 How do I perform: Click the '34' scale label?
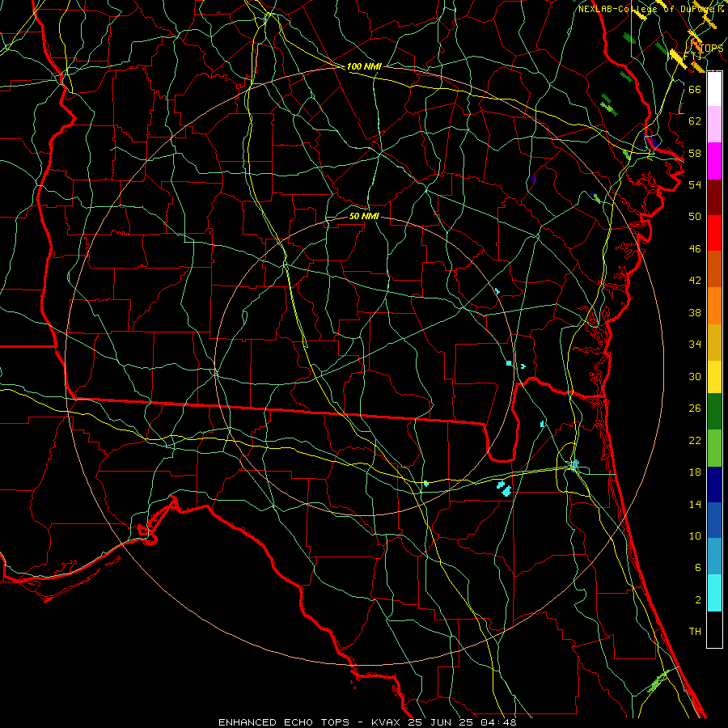(x=695, y=345)
